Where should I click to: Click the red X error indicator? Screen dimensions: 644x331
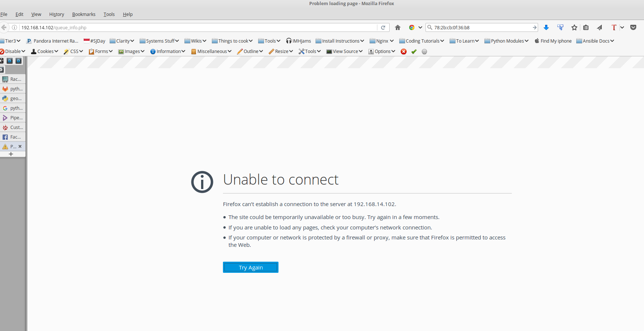(404, 52)
